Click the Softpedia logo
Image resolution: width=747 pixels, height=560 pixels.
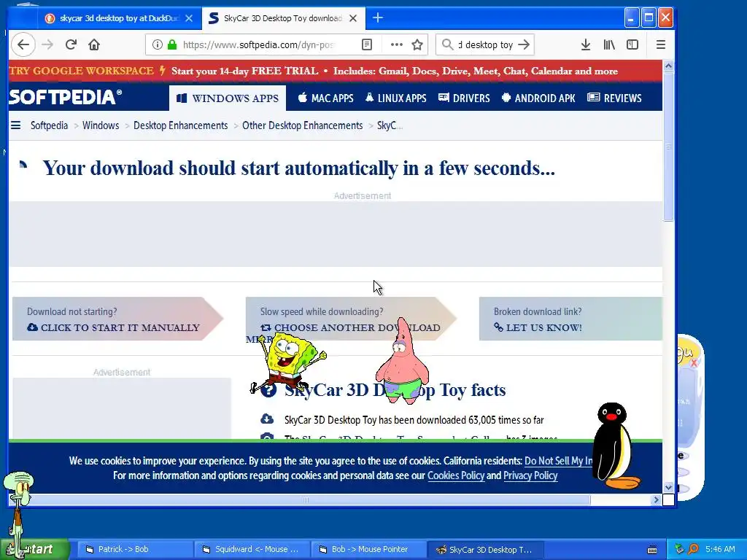pyautogui.click(x=65, y=98)
